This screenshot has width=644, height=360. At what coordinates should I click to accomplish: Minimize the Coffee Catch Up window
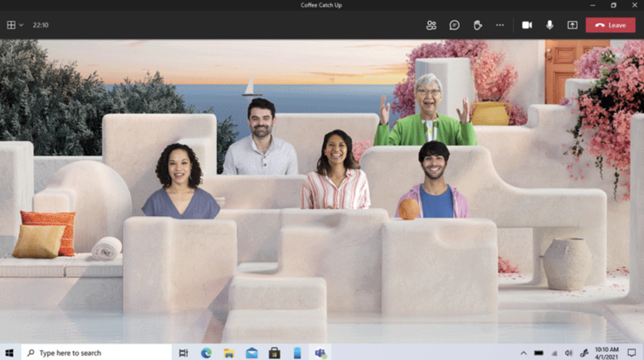pyautogui.click(x=592, y=5)
